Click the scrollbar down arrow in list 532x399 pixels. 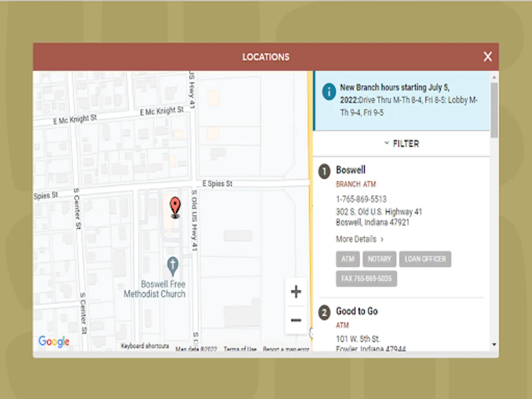pyautogui.click(x=494, y=344)
